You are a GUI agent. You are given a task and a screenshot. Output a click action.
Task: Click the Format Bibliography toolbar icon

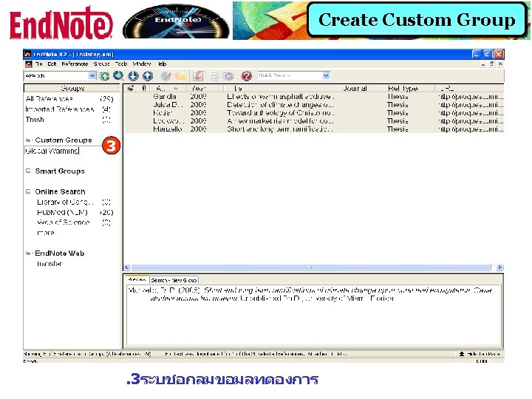(214, 76)
